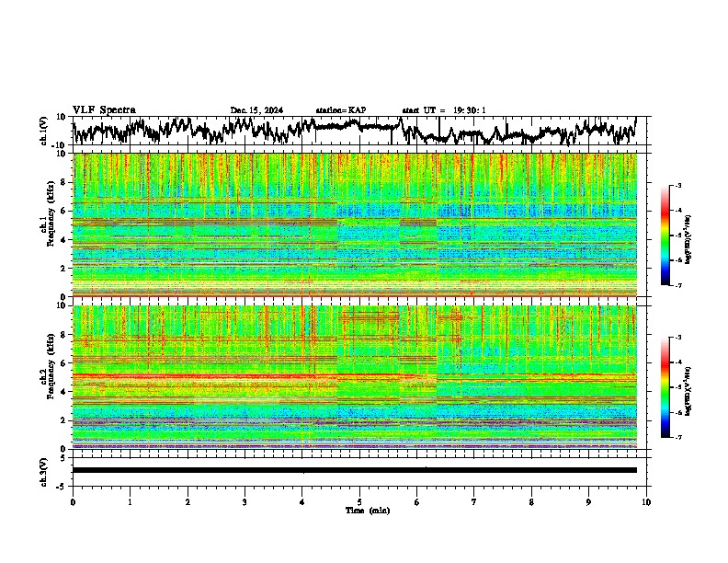Screen dimensions: 728x563
Task: Click the "station=KAP" header text
Action: click(x=341, y=110)
